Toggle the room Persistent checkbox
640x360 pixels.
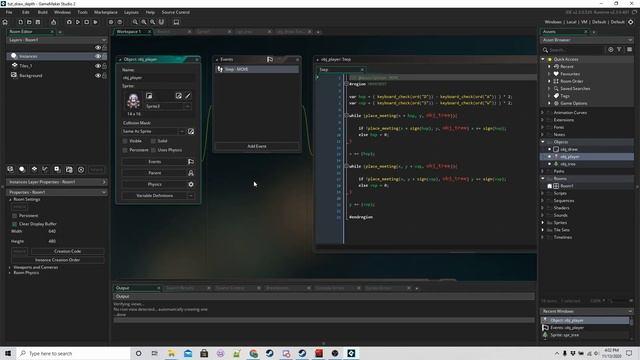pyautogui.click(x=14, y=216)
